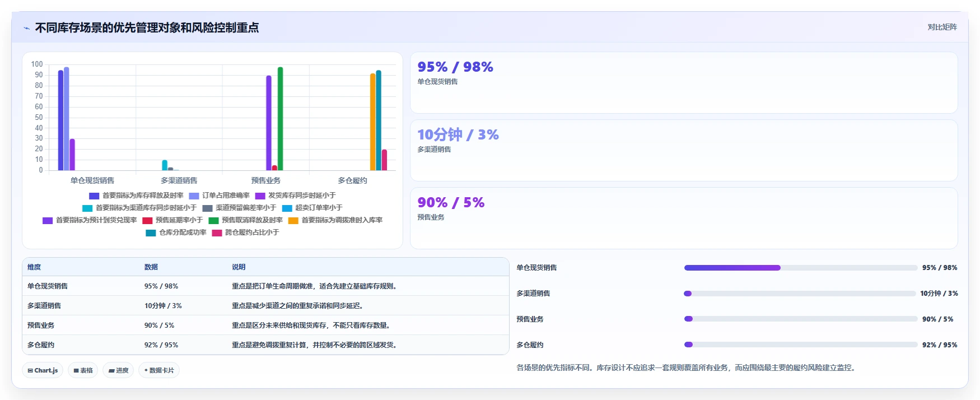Click the orange bar in 多仓履约 group

tap(373, 122)
